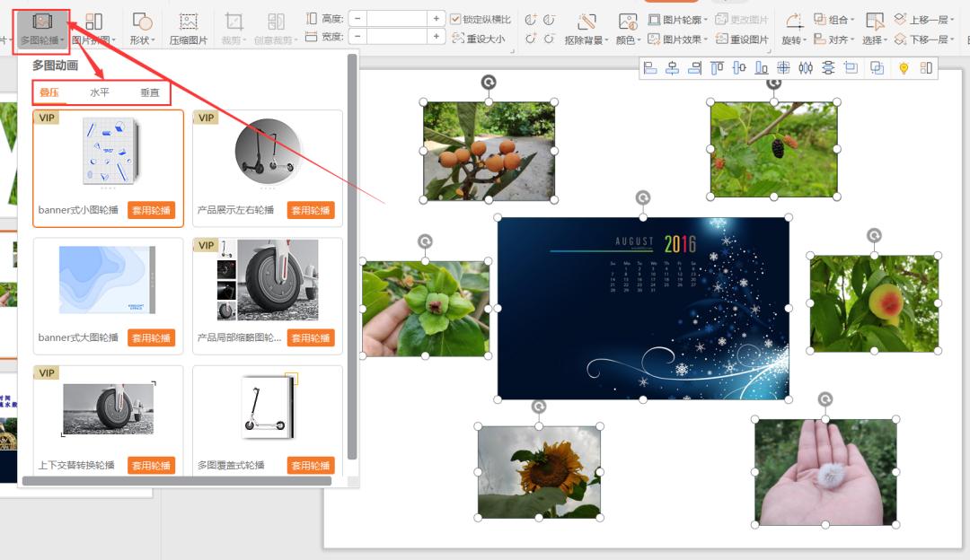Screen dimensions: 970x560
Task: Open the 多图轮播 multi-image carousel tool
Action: 41,28
